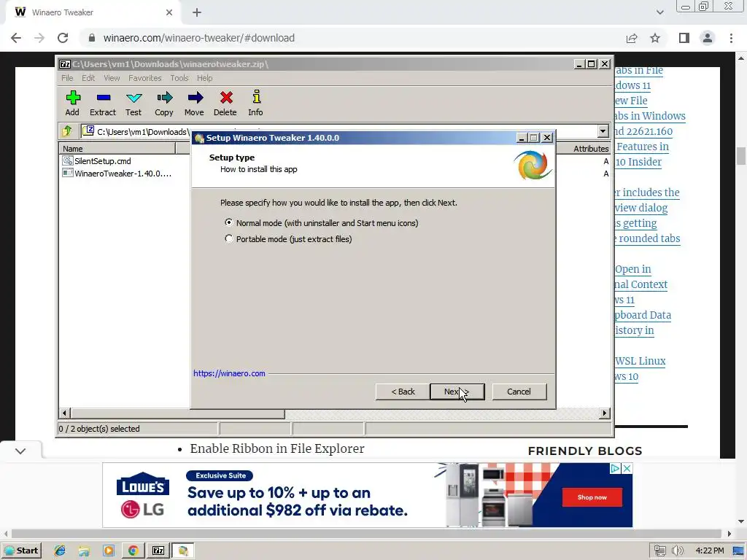Click the browser back arrow
Viewport: 747px width, 560px height.
(x=16, y=38)
